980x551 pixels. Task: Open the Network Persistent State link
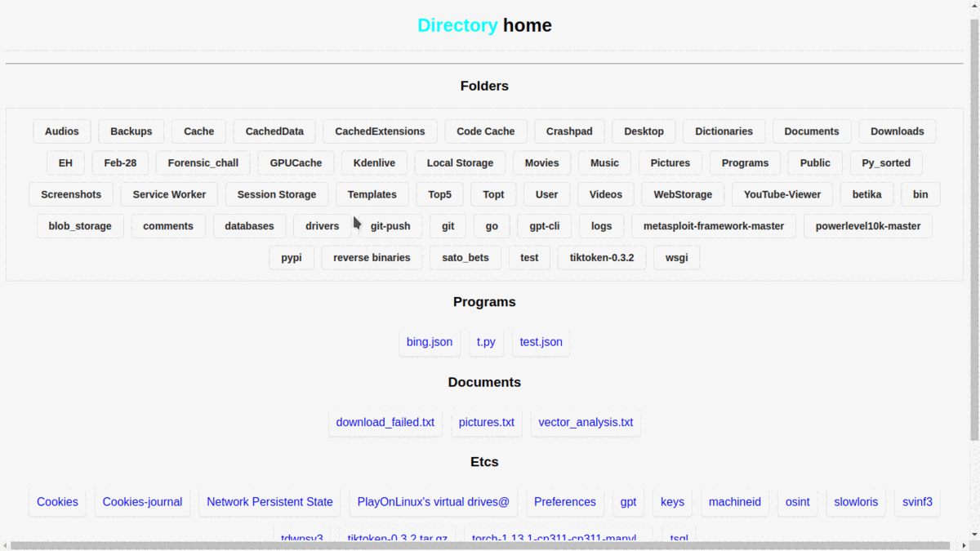(x=269, y=502)
